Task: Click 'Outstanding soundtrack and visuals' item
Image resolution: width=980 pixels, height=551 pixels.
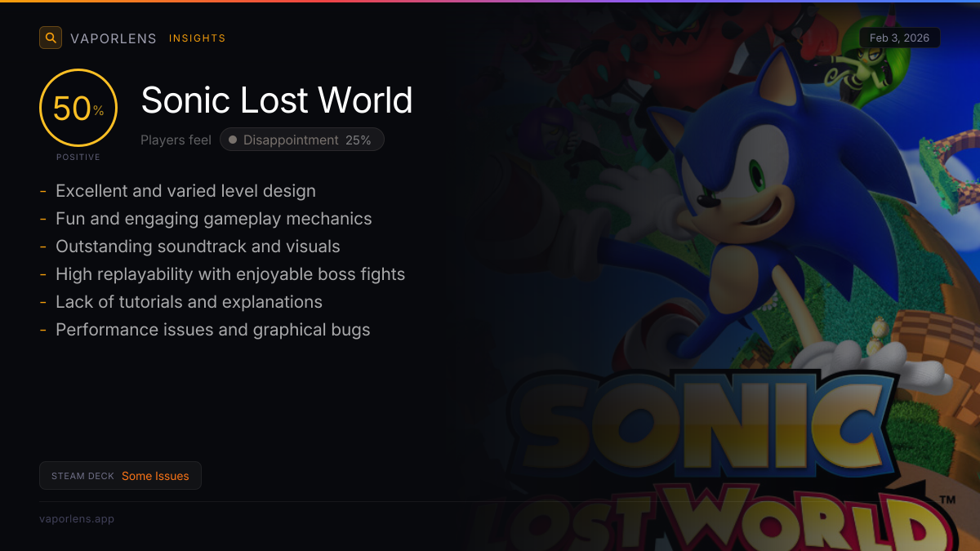Action: click(x=198, y=247)
